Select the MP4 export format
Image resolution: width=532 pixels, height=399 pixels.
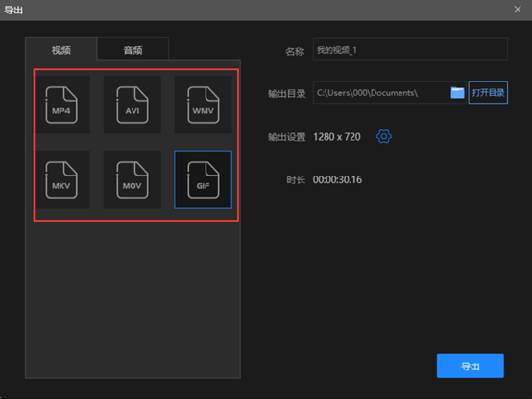click(61, 105)
